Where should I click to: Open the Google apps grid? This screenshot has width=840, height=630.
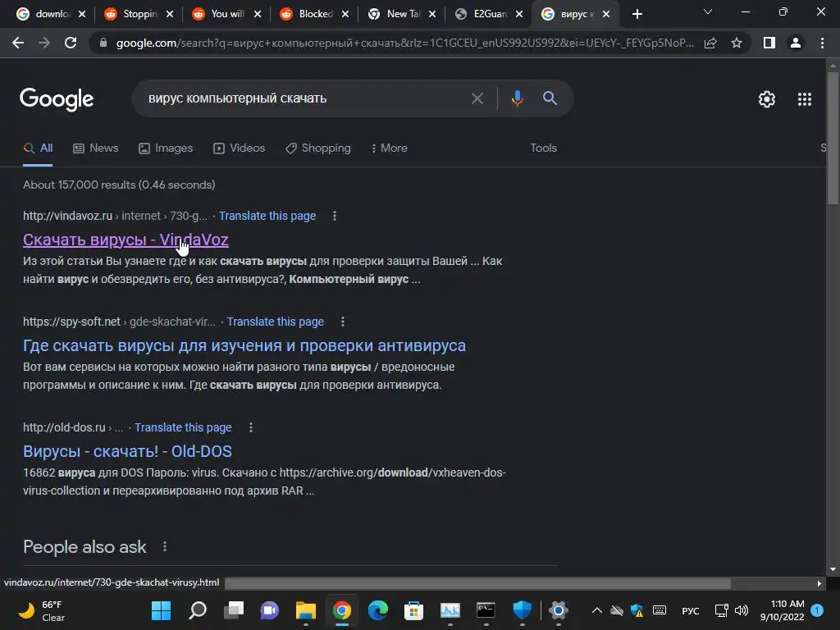click(x=804, y=99)
